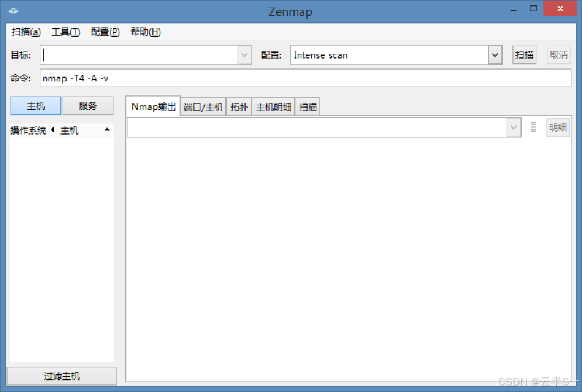The width and height of the screenshot is (582, 392).
Task: Click the 明细 details button
Action: pos(558,128)
